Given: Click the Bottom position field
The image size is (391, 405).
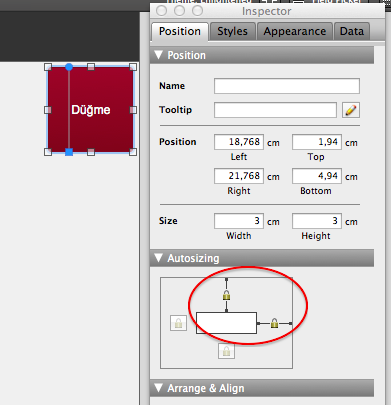Looking at the screenshot, I should click(x=317, y=176).
